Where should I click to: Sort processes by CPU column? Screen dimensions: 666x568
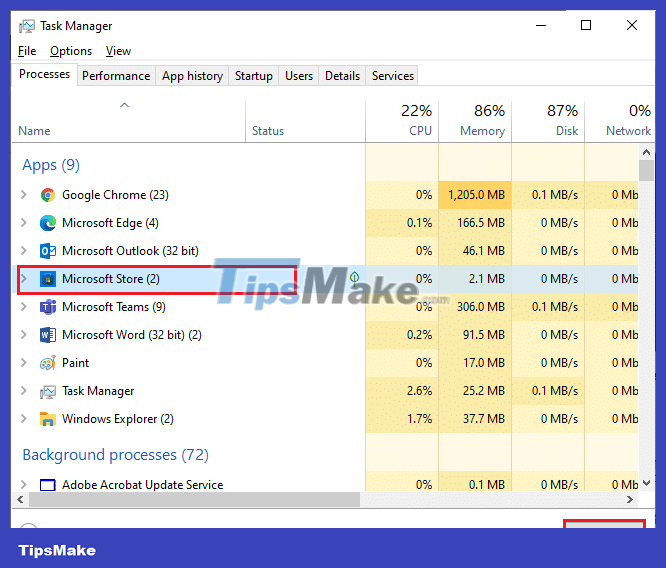402,122
